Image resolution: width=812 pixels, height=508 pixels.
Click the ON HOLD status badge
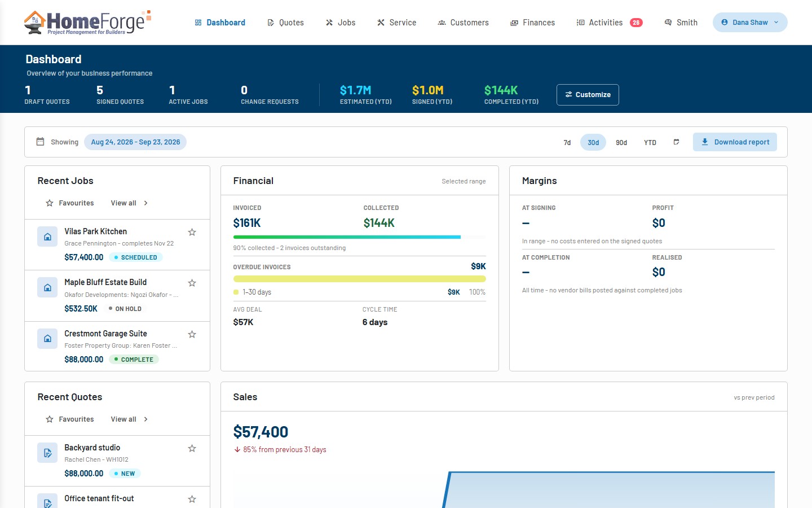click(x=125, y=309)
